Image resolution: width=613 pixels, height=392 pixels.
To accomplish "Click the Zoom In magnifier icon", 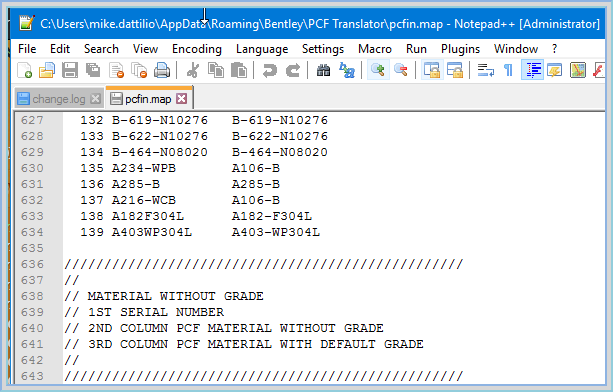I will (x=378, y=70).
